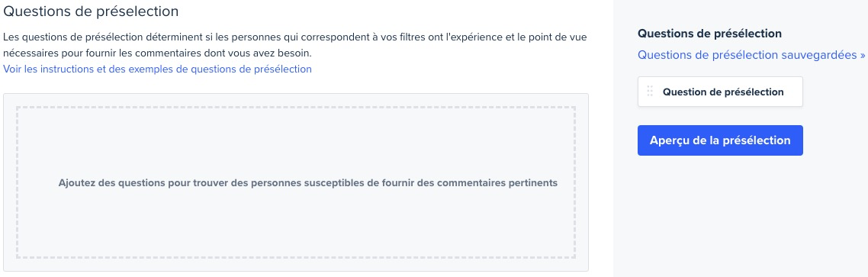The height and width of the screenshot is (277, 868).
Task: Open Questions de présélection sauvegardées link
Action: [751, 55]
